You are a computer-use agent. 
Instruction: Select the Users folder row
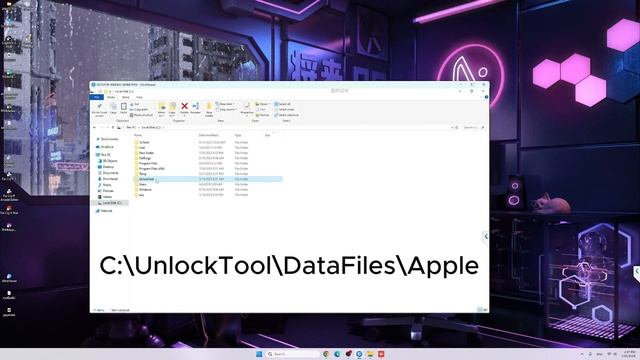[x=207, y=184]
